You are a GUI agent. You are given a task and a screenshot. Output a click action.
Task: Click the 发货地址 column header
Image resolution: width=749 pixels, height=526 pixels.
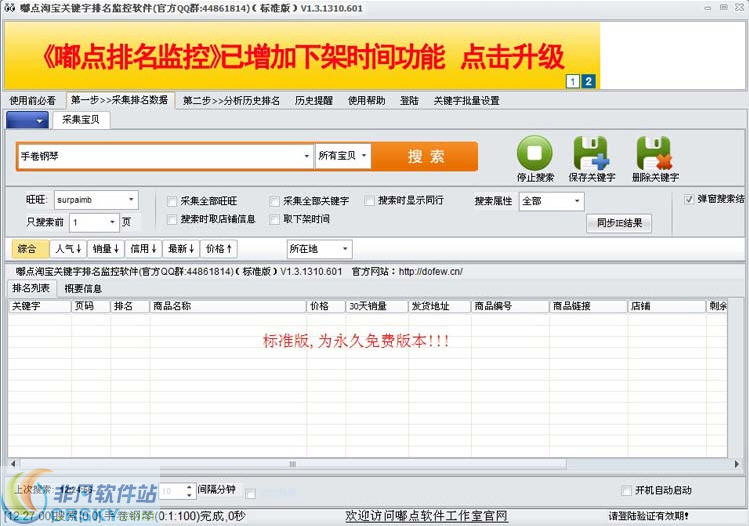click(439, 306)
